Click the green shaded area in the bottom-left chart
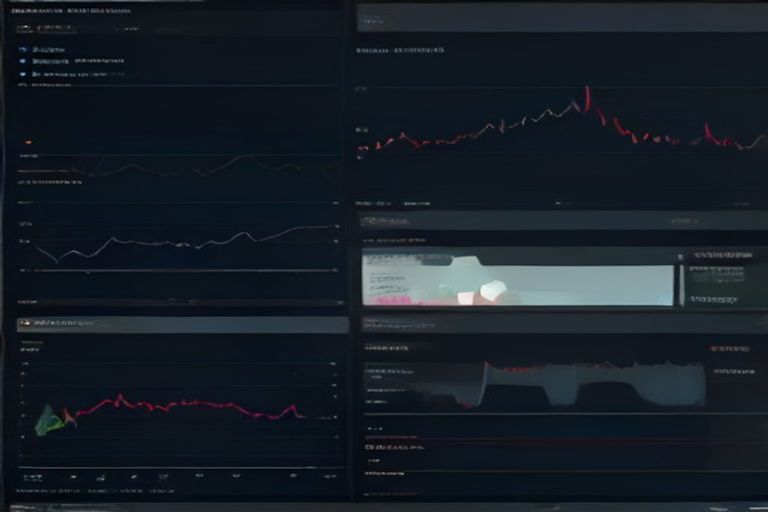768x512 pixels. [49, 420]
